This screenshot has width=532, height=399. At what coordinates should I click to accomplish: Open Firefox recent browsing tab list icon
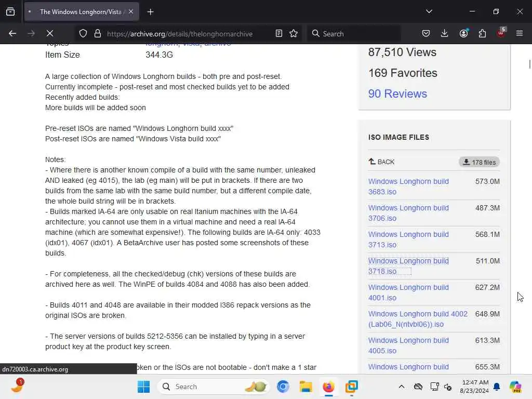[10, 12]
